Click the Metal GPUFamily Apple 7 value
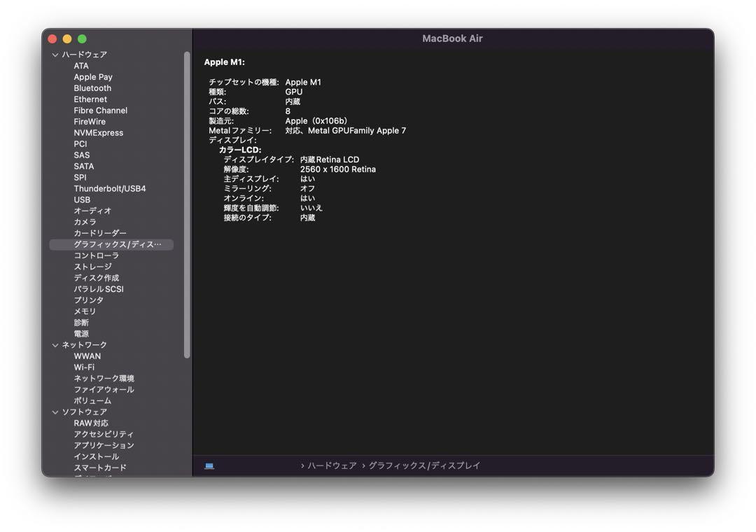This screenshot has height=532, width=756. tap(357, 131)
